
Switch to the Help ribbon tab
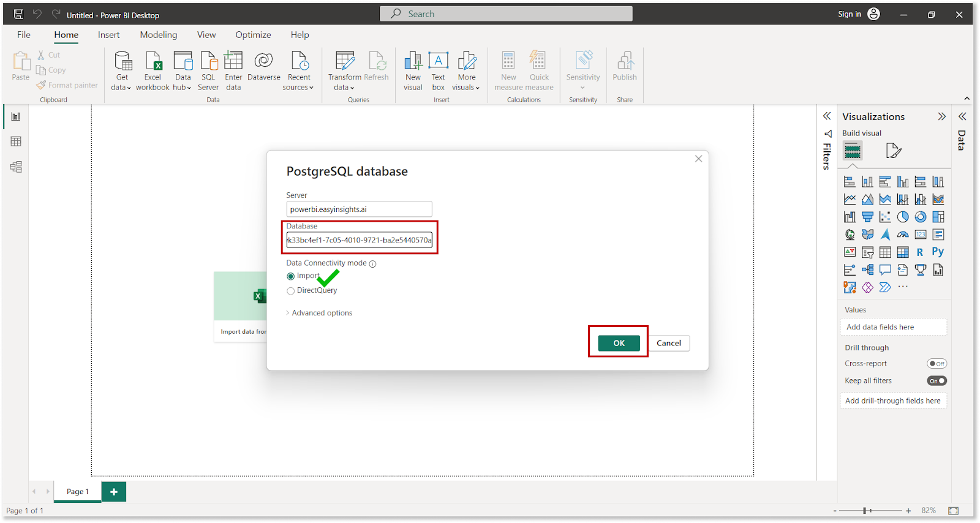[300, 35]
